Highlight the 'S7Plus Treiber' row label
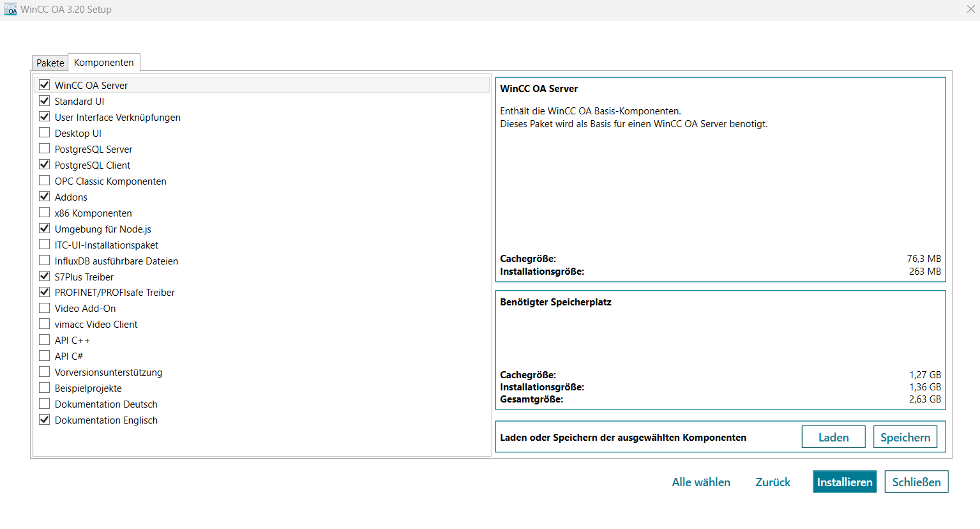 tap(84, 277)
